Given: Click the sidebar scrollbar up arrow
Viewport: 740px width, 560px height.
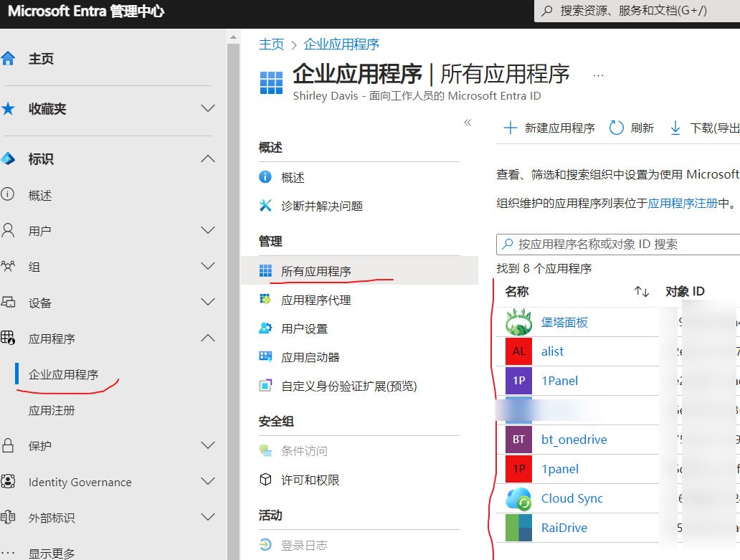Looking at the screenshot, I should 233,37.
